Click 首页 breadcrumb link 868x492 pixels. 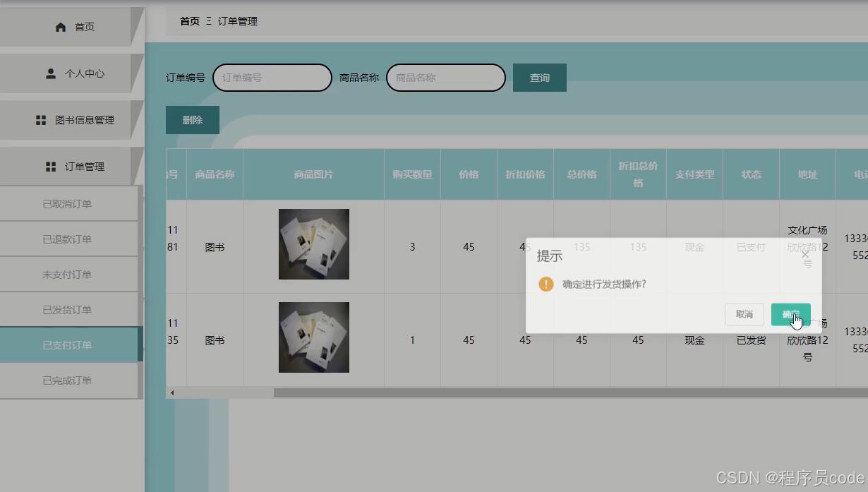190,21
